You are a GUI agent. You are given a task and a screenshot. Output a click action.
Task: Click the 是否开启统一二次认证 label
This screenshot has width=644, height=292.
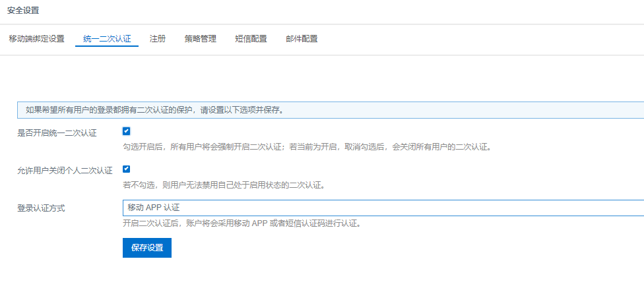click(x=57, y=133)
